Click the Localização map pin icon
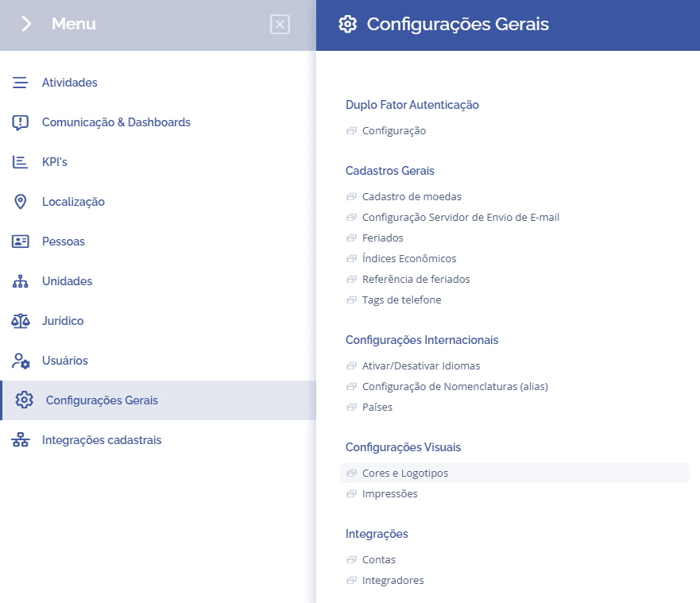Image resolution: width=700 pixels, height=603 pixels. coord(20,202)
